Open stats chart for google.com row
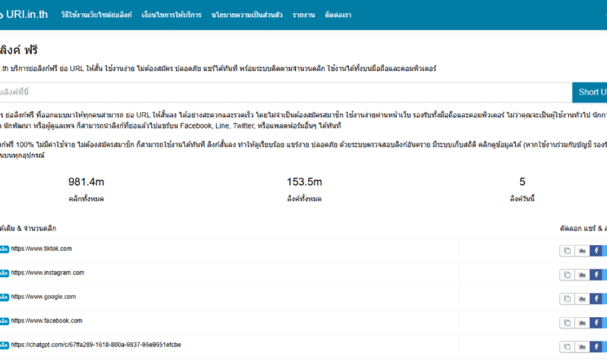The width and height of the screenshot is (607, 364). [582, 299]
